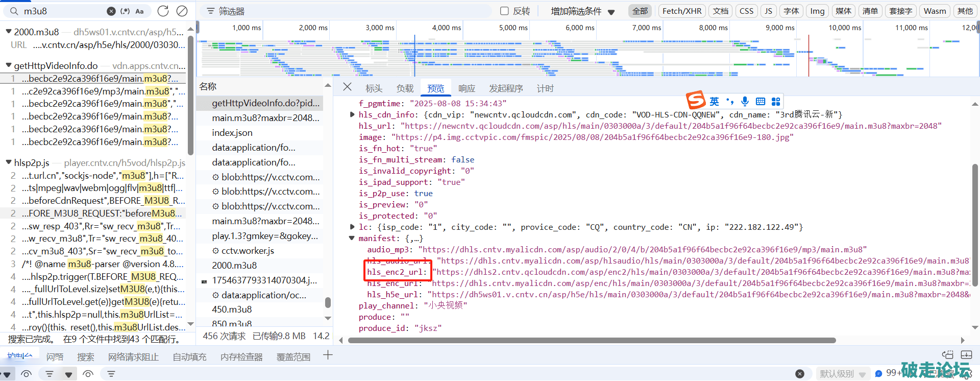Select index.json in the request list
This screenshot has height=381, width=980.
tap(232, 133)
